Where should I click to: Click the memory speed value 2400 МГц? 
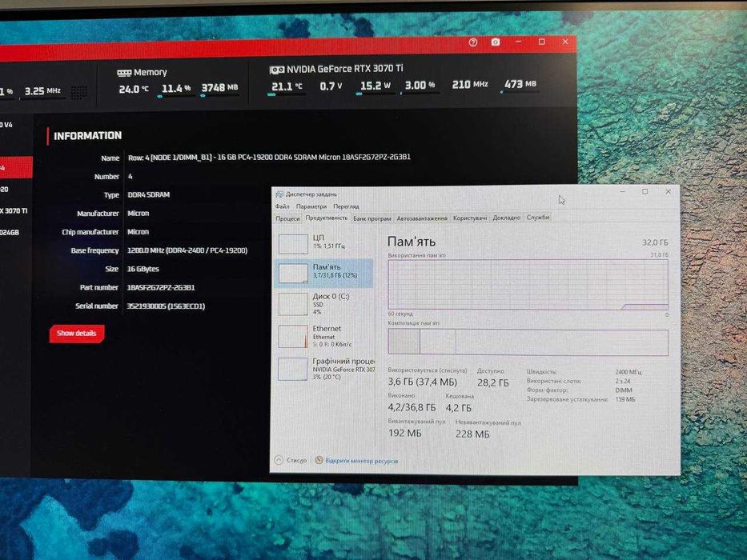coord(629,372)
